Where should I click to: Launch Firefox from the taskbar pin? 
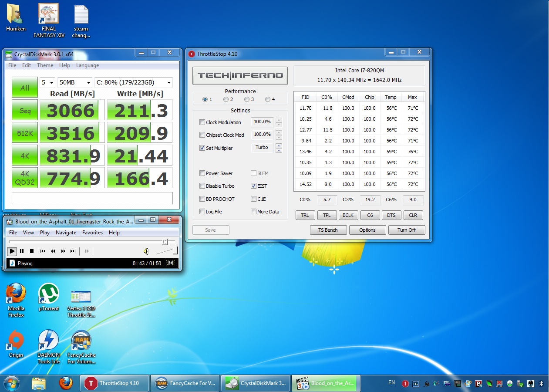66,383
